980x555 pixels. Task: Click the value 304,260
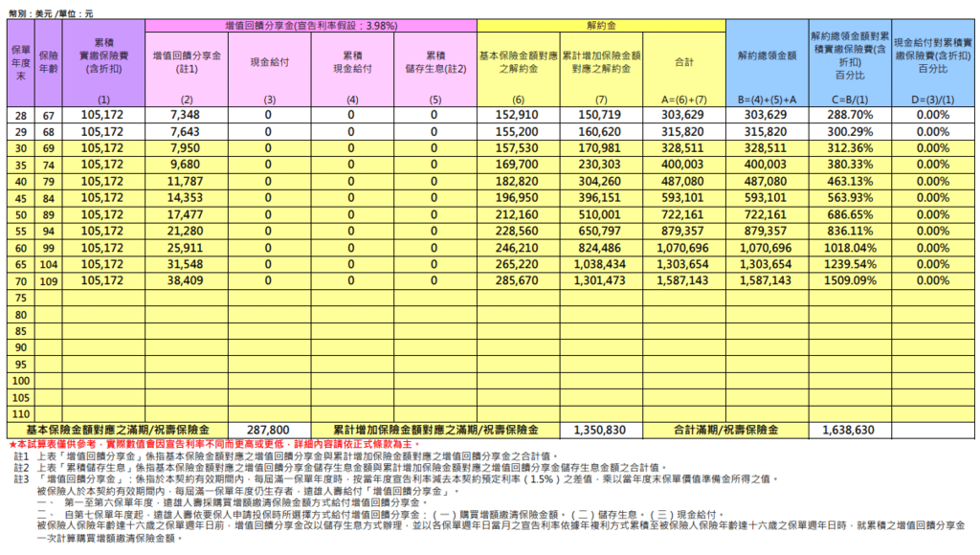pyautogui.click(x=599, y=181)
